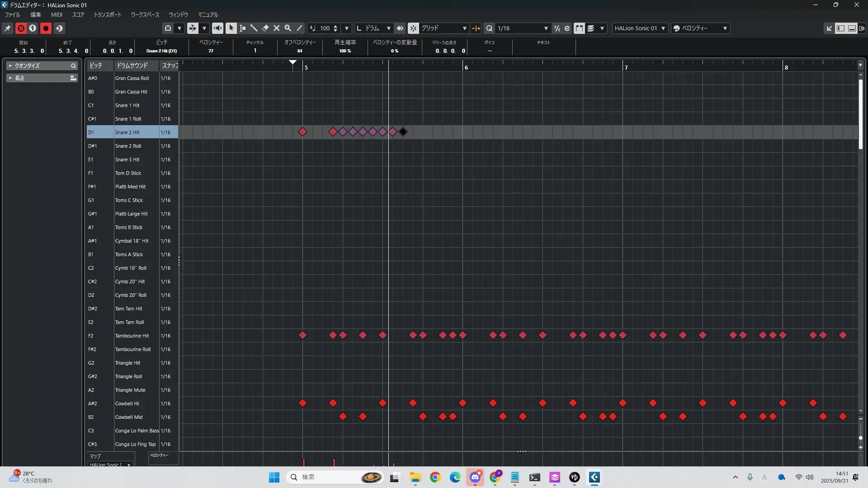Open the MIDI menu
Screen dimensions: 868x488
(x=57, y=14)
